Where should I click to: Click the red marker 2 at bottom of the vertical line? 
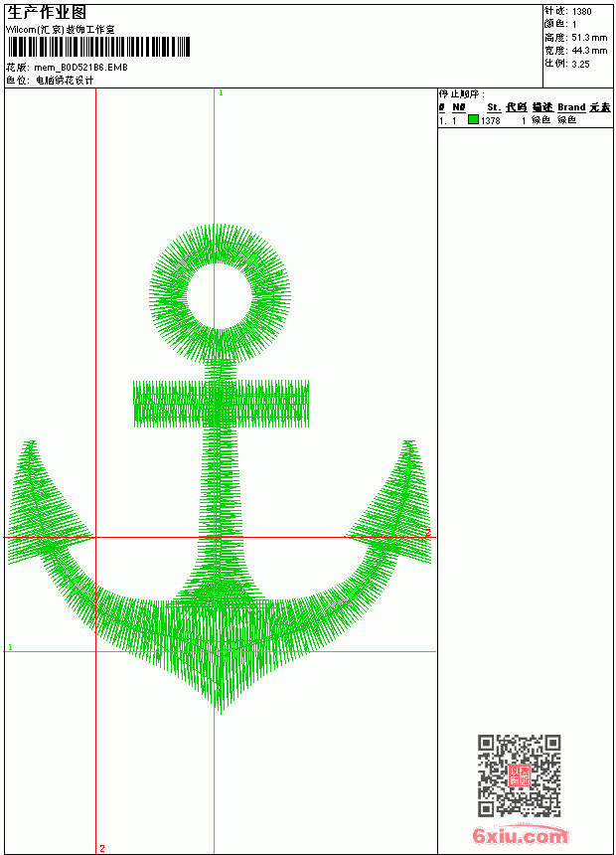point(102,848)
